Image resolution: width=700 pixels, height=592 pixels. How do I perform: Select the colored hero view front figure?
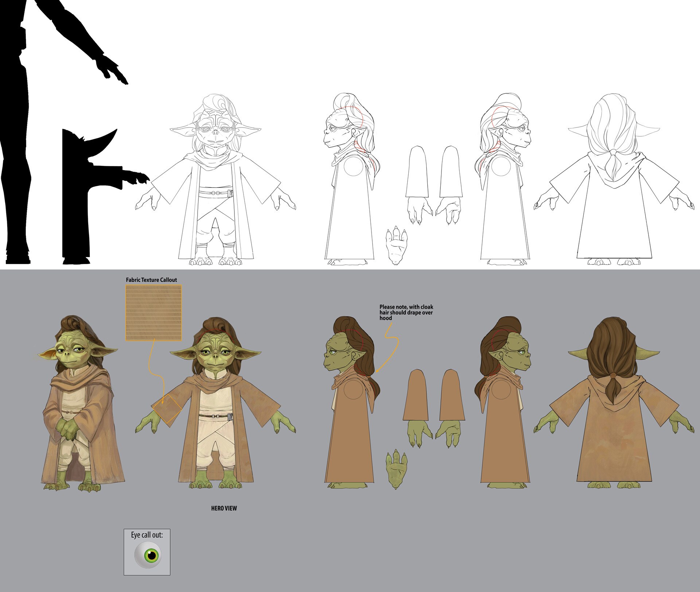[x=215, y=402]
